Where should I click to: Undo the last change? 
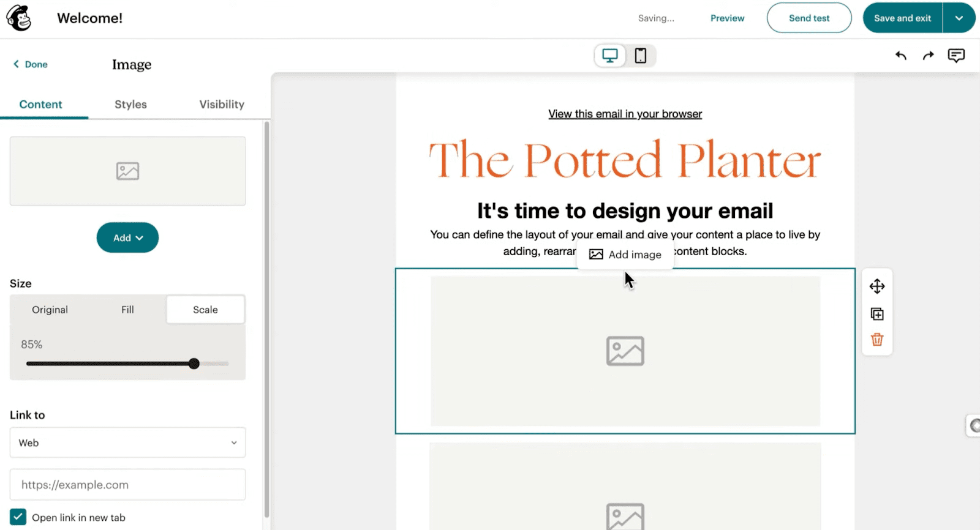(900, 56)
